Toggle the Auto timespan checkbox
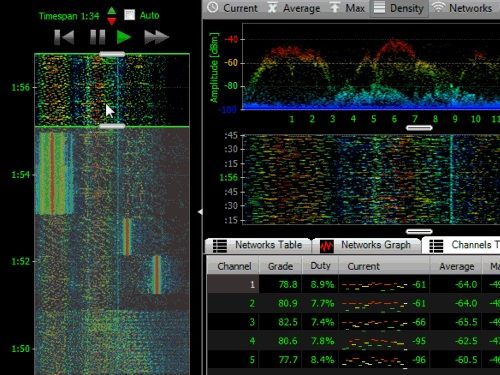 coord(129,15)
